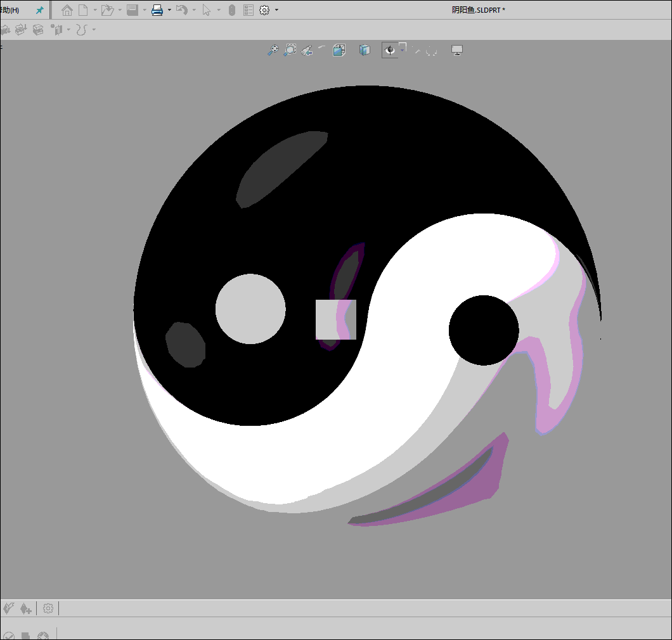672x640 pixels.
Task: Pin the menu bar with pushpin
Action: click(x=40, y=10)
